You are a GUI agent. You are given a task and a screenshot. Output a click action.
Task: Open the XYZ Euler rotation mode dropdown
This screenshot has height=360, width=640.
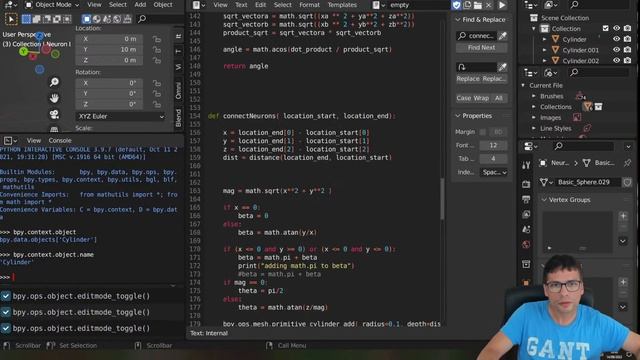(x=121, y=116)
